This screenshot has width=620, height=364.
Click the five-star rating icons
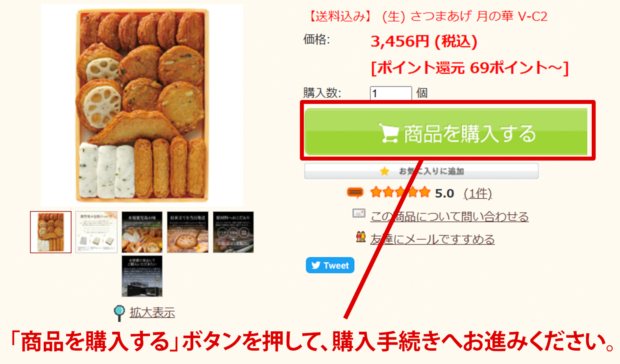(400, 192)
